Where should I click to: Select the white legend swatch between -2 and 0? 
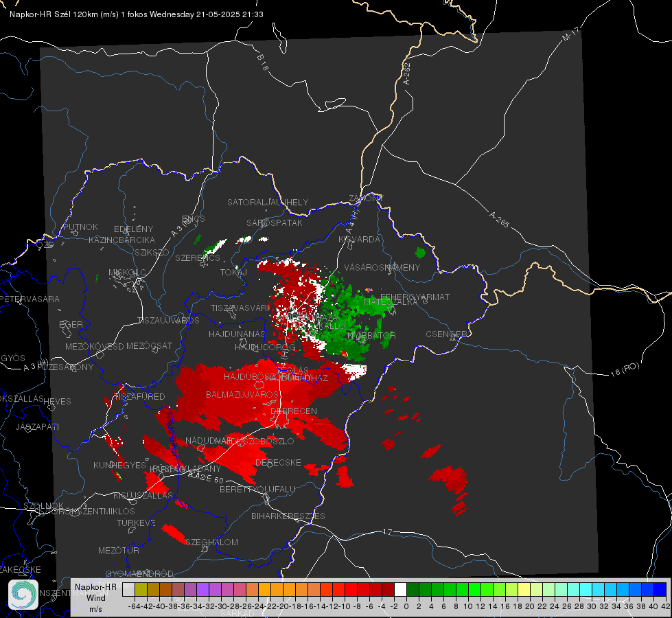coord(400,589)
